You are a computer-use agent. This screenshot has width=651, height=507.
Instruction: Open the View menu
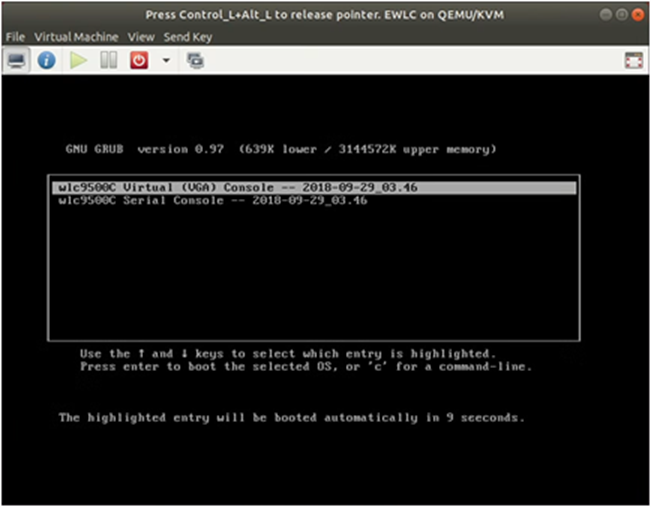pos(141,37)
